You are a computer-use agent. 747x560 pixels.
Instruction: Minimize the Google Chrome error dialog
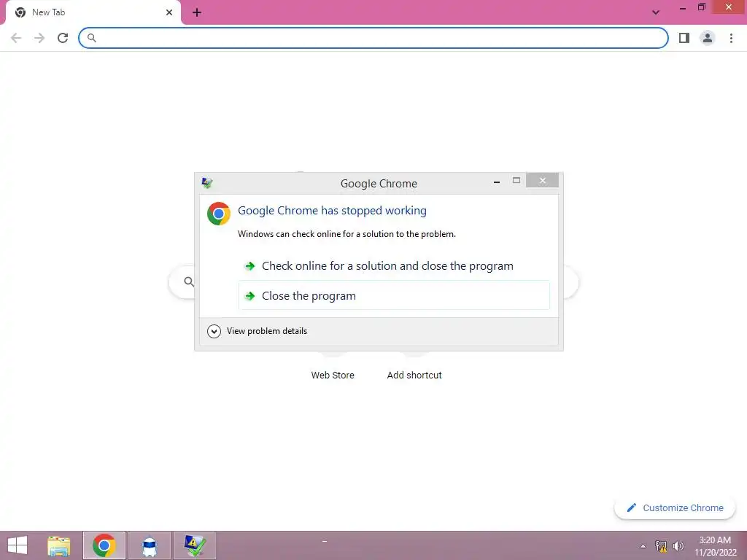coord(497,182)
